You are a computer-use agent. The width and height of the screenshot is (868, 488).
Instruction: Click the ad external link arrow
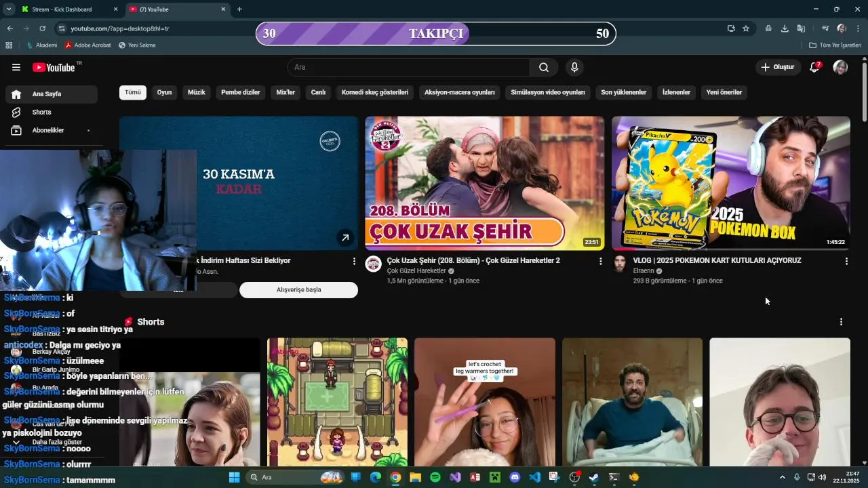345,237
